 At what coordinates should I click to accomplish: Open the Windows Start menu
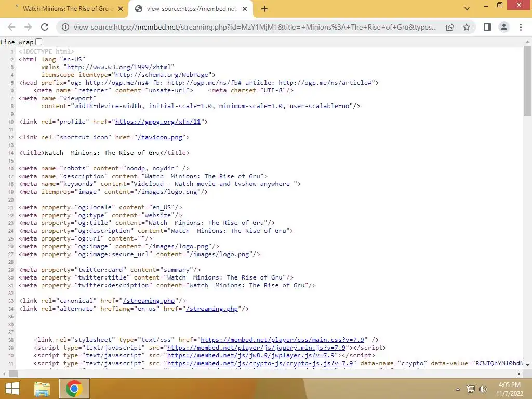click(x=12, y=389)
